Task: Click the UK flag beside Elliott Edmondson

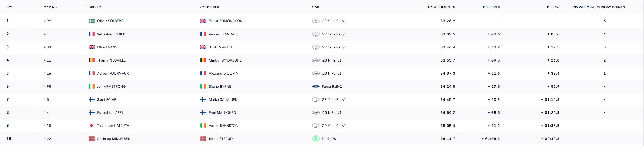Action: coord(203,21)
